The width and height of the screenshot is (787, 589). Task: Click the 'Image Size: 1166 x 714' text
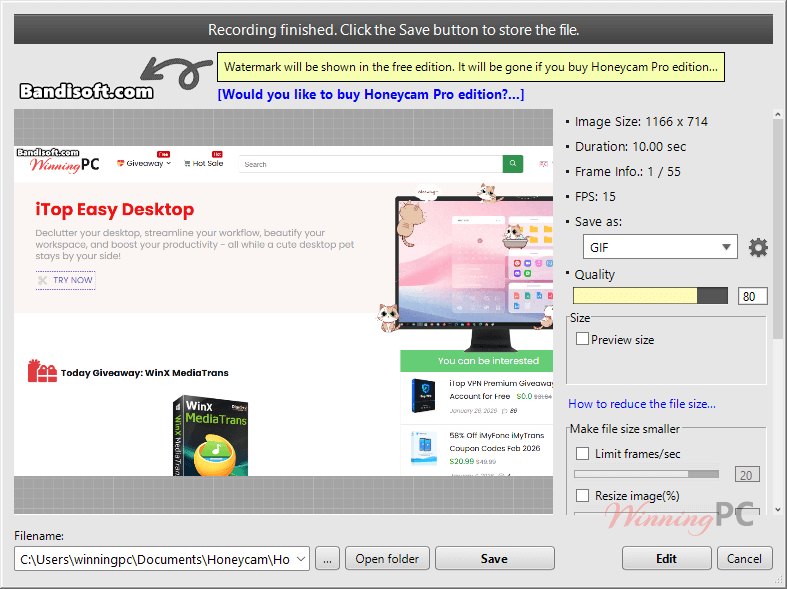(x=641, y=122)
